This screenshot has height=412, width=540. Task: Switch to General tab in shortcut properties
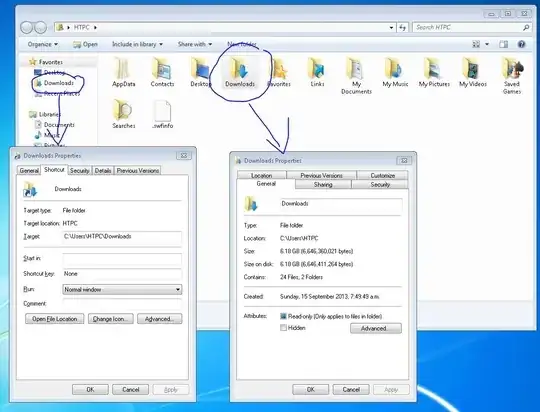coord(29,171)
